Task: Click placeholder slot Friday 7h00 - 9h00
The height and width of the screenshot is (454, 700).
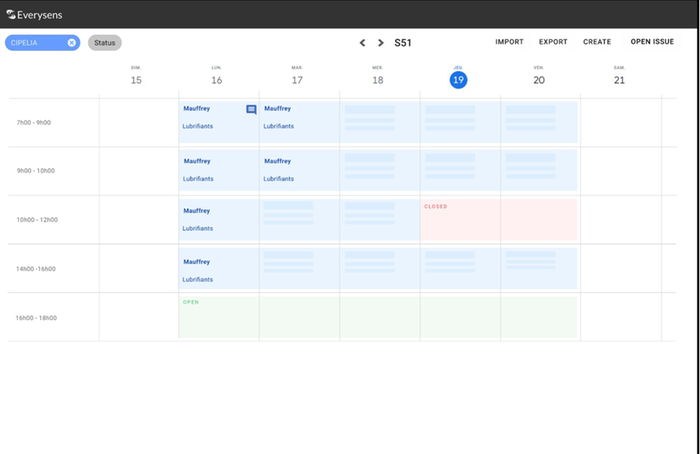Action: 539,122
